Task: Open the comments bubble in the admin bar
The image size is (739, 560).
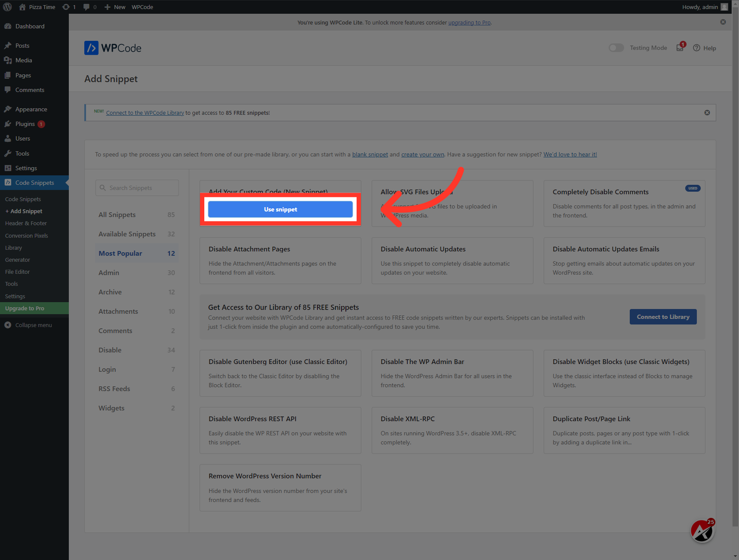Action: pyautogui.click(x=87, y=7)
